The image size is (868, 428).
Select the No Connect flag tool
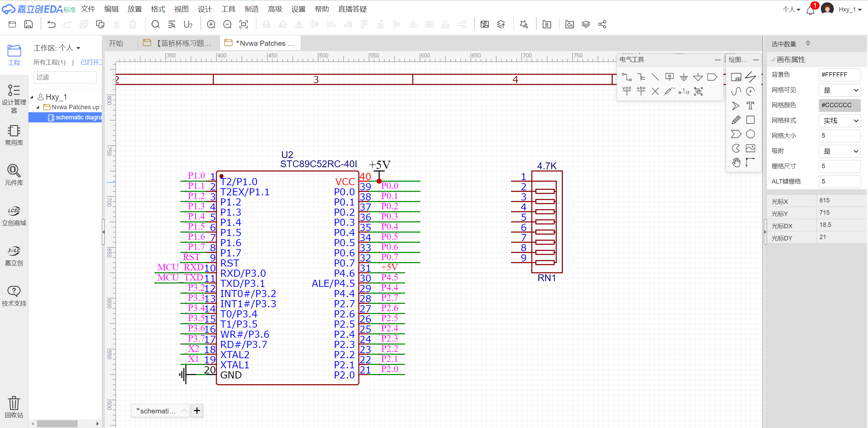[x=655, y=91]
